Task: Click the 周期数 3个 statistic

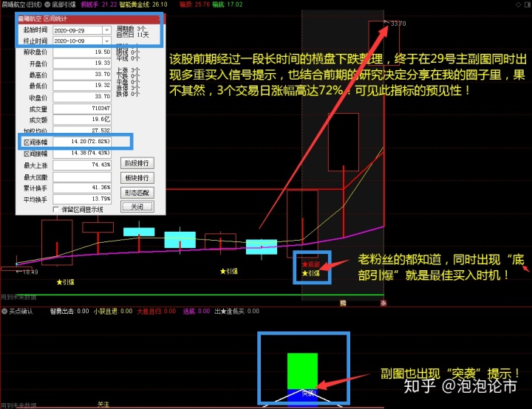Action: (131, 29)
